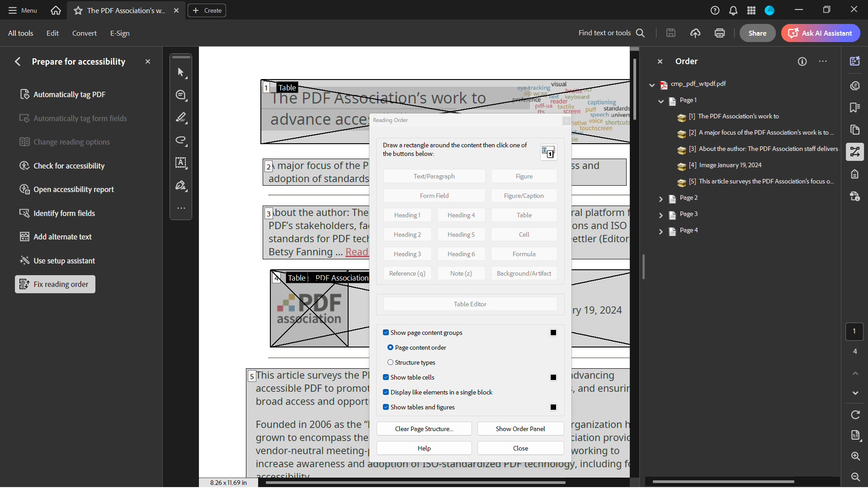Click the Save file icon
Viewport: 868px width, 488px height.
671,33
